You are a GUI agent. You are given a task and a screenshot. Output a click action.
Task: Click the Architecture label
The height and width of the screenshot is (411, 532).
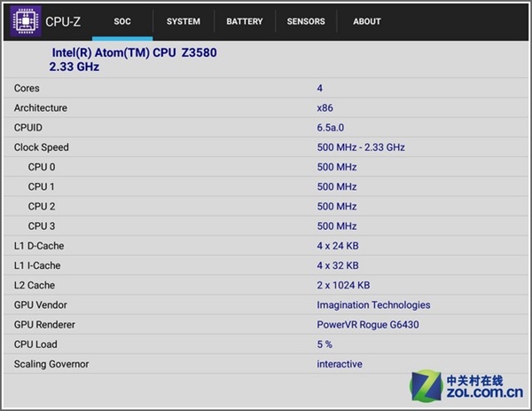pyautogui.click(x=41, y=108)
